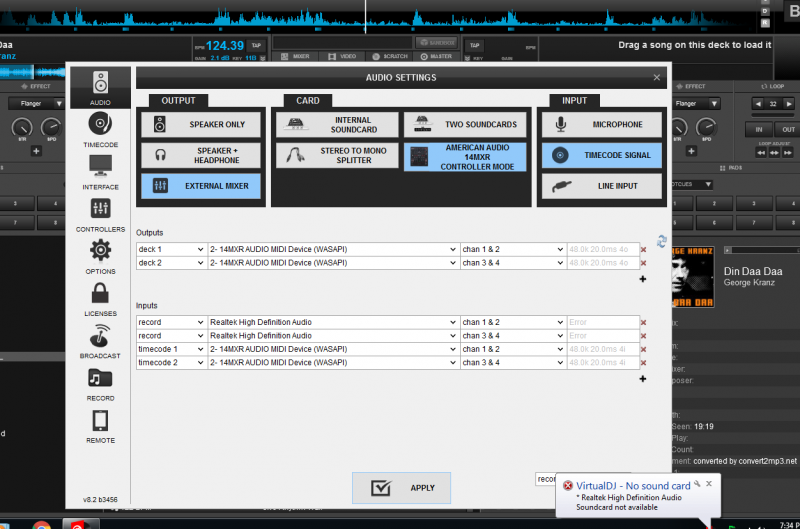Toggle the Sandbox button
The height and width of the screenshot is (529, 800).
[x=436, y=42]
